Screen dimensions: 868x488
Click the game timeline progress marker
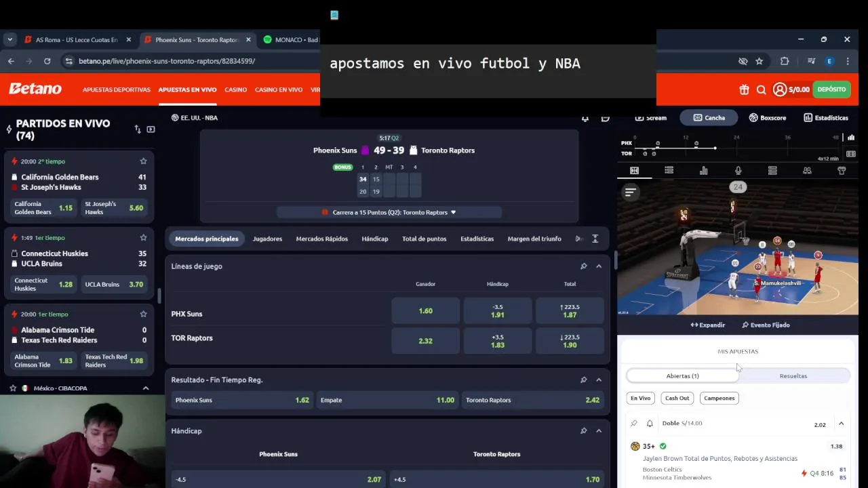715,148
